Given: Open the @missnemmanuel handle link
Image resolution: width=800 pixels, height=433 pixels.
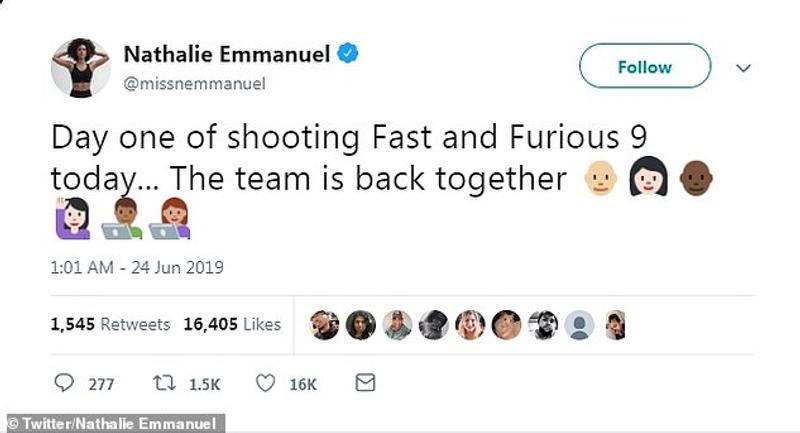Looking at the screenshot, I should point(192,83).
